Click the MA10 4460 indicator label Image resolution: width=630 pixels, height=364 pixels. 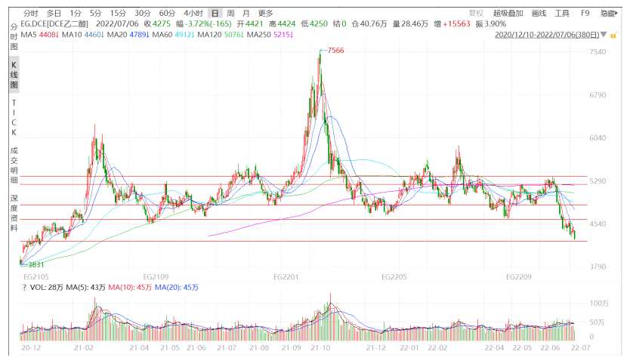[x=83, y=35]
